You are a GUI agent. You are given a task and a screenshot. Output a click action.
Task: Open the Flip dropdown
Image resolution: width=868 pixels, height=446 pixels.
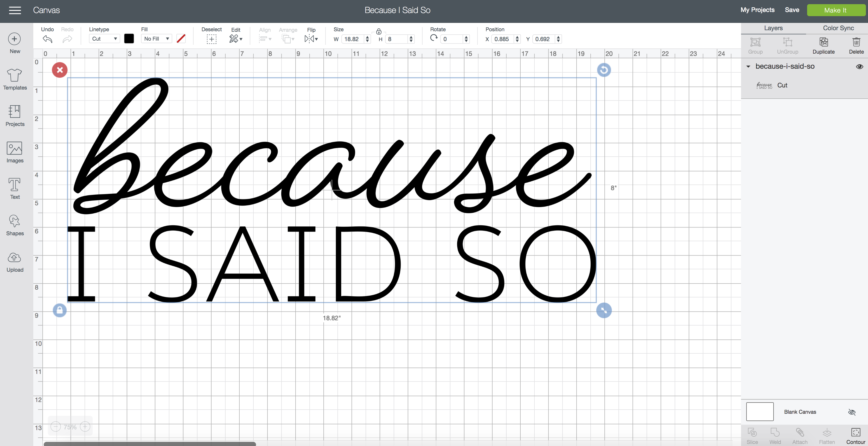(311, 39)
